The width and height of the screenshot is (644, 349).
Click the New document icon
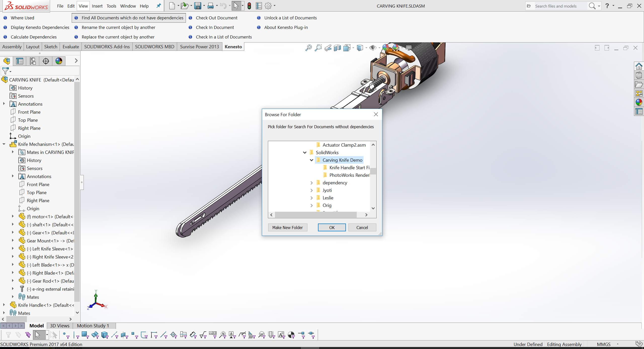(172, 6)
